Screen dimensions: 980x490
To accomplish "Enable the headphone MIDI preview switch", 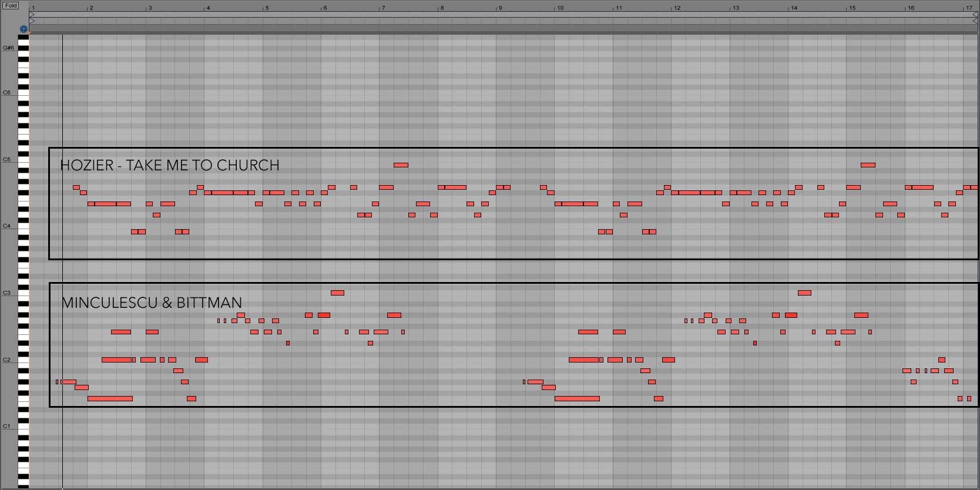I will (23, 29).
